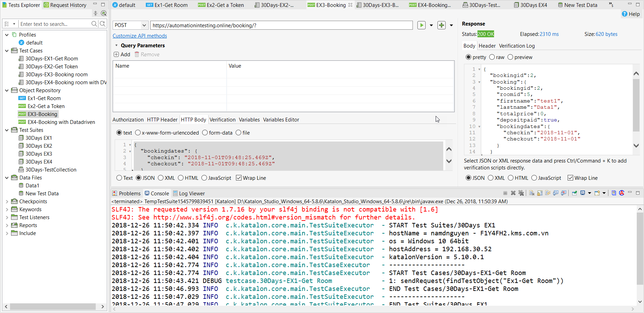Expand the Checkpoints folder in the tree
Viewport: 644px width, 313px height.
tap(7, 202)
